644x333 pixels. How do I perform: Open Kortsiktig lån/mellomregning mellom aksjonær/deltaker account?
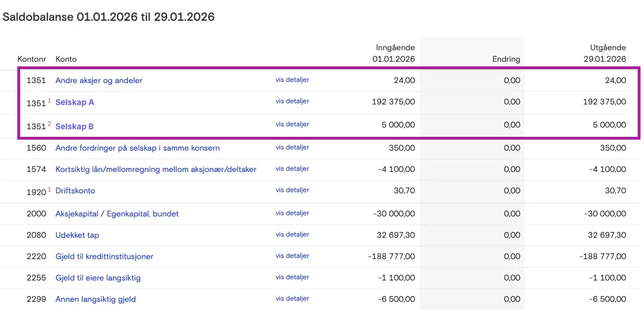coord(156,170)
